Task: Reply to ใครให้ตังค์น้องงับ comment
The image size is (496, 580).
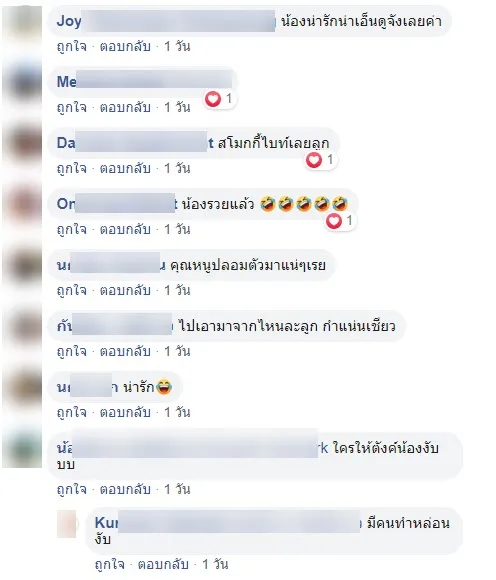Action: [125, 490]
